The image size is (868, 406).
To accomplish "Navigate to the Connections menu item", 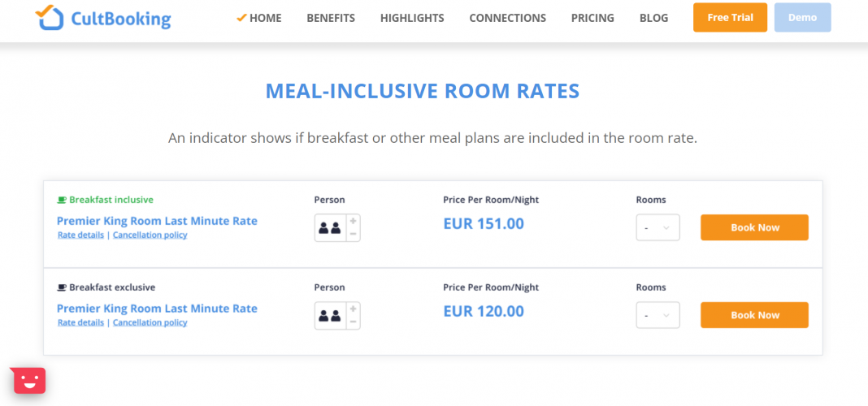I will click(507, 18).
